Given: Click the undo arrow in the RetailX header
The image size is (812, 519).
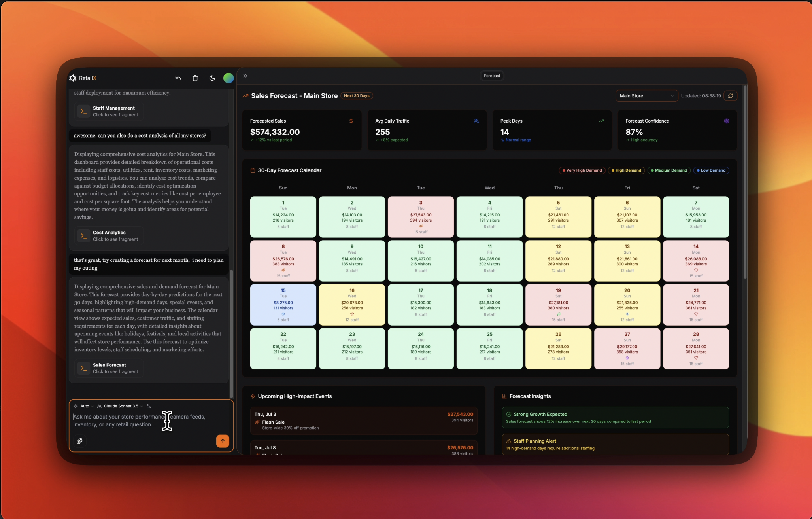Looking at the screenshot, I should [178, 78].
